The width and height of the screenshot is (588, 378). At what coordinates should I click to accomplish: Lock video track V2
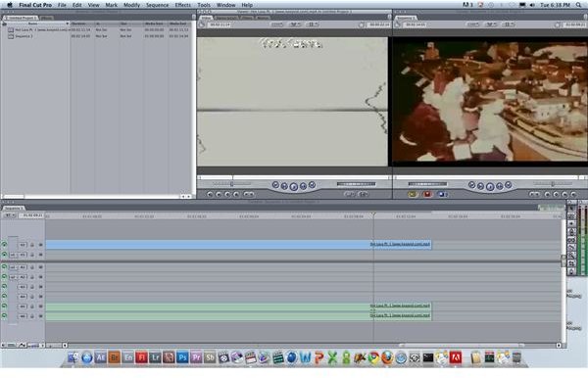tap(32, 245)
